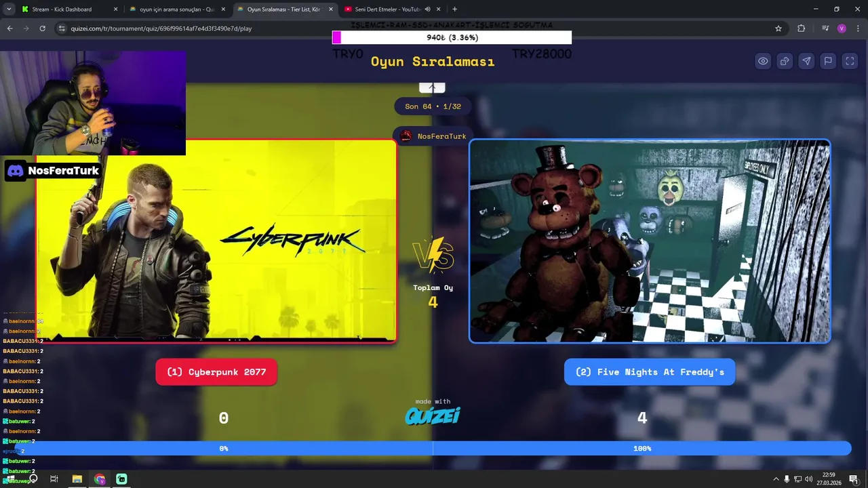The height and width of the screenshot is (488, 868).
Task: Go back with the browser back arrow
Action: pos(9,28)
